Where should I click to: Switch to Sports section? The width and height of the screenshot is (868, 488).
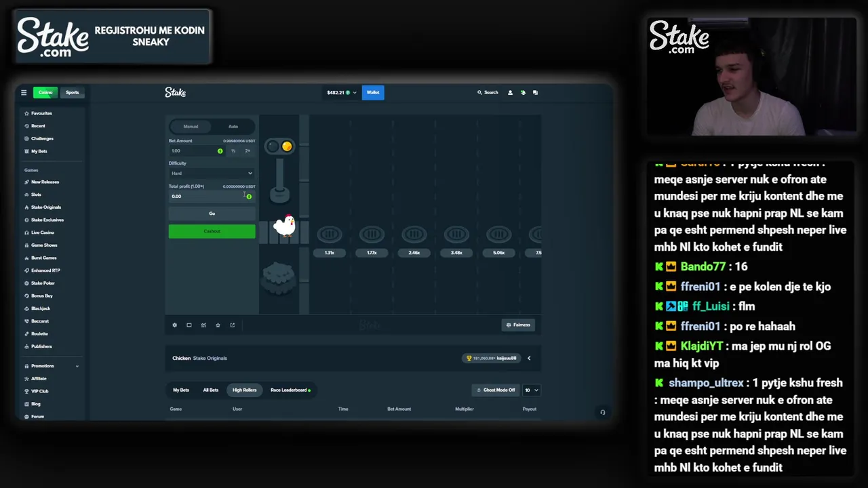coord(72,92)
